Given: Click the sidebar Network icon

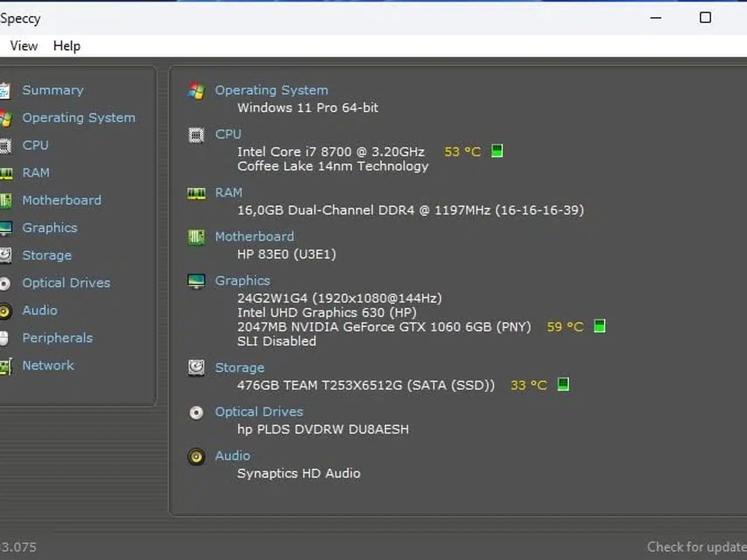Looking at the screenshot, I should 6,366.
